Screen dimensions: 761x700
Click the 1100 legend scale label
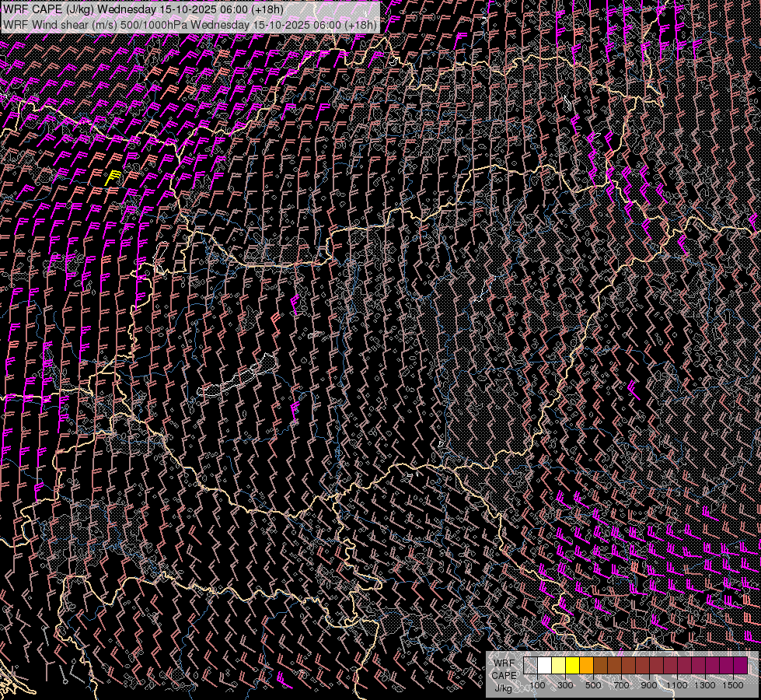pos(677,685)
